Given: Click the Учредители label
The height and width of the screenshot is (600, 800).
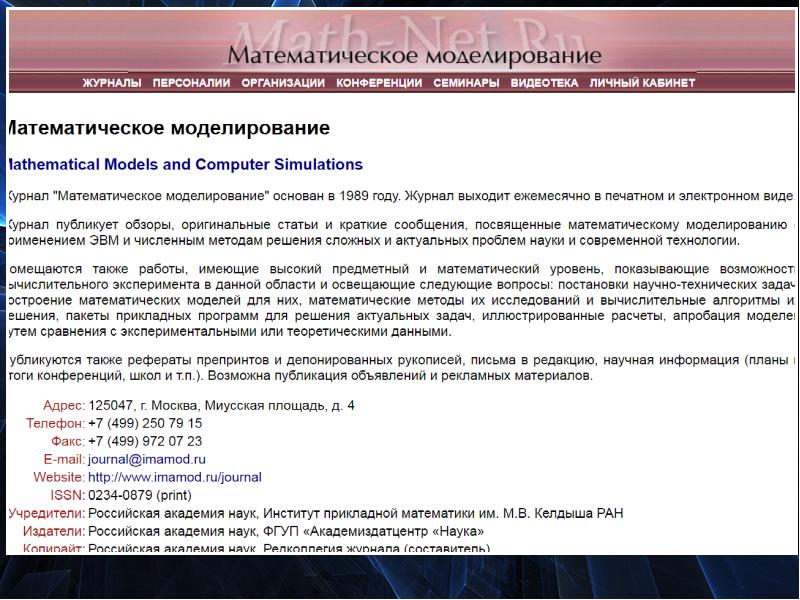Looking at the screenshot, I should [x=47, y=513].
